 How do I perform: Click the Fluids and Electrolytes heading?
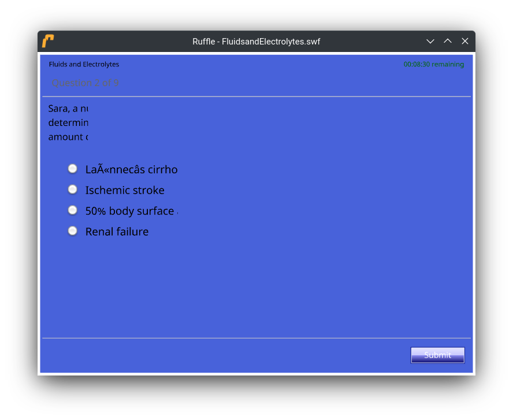click(84, 64)
